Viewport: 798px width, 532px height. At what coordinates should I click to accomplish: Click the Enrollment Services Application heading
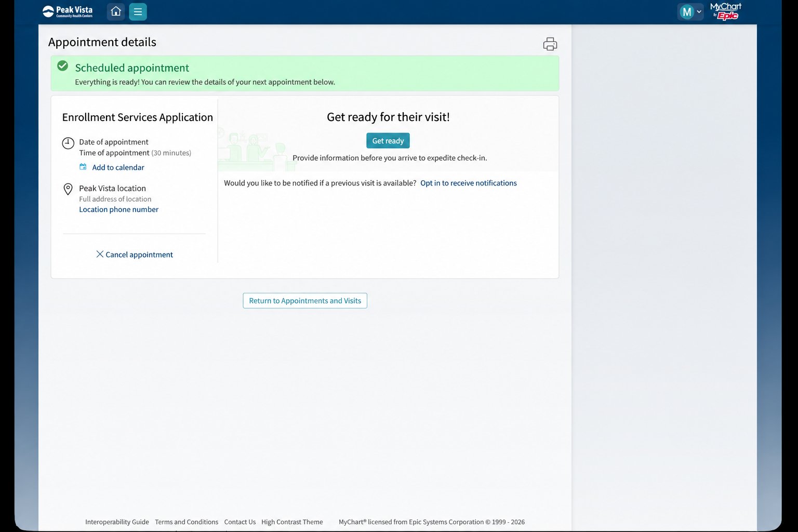(x=138, y=117)
